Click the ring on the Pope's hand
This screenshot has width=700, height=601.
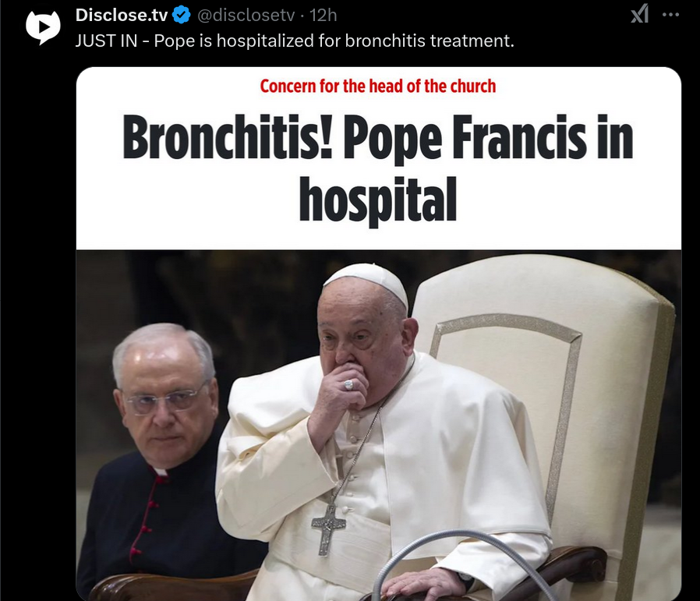348,384
